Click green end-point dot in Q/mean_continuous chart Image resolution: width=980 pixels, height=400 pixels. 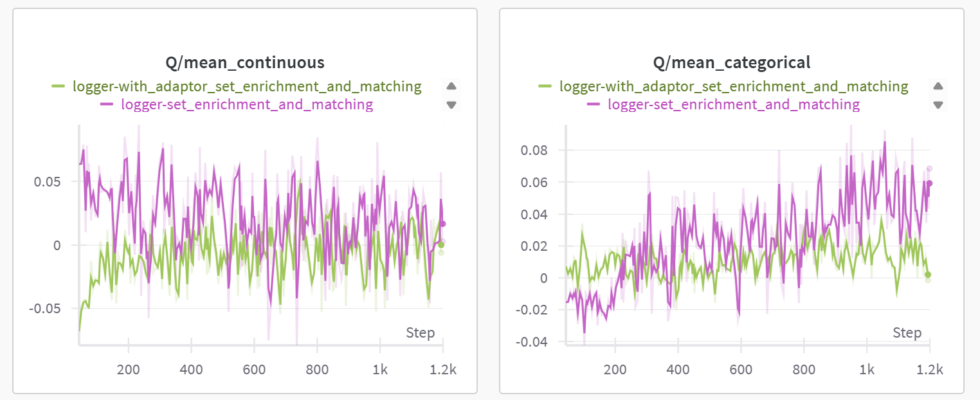(x=441, y=244)
